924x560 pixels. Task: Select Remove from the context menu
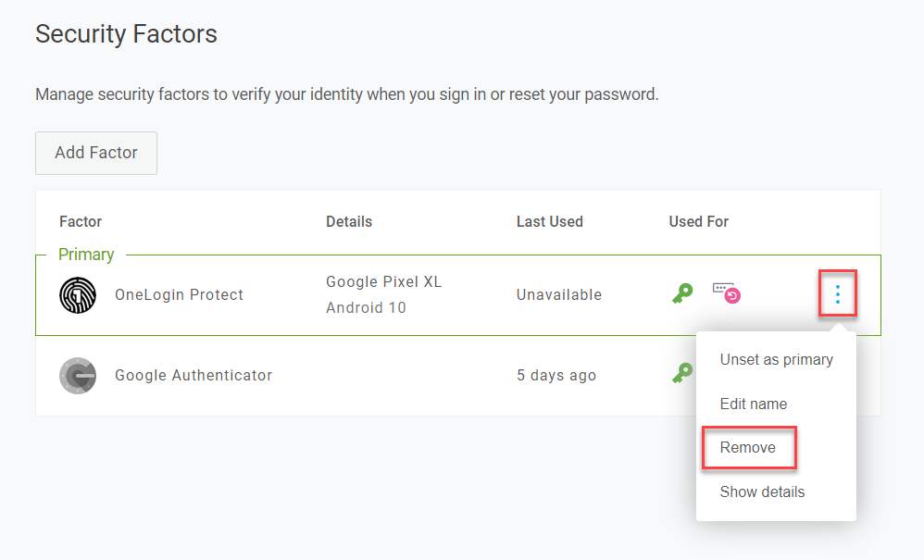click(x=748, y=447)
